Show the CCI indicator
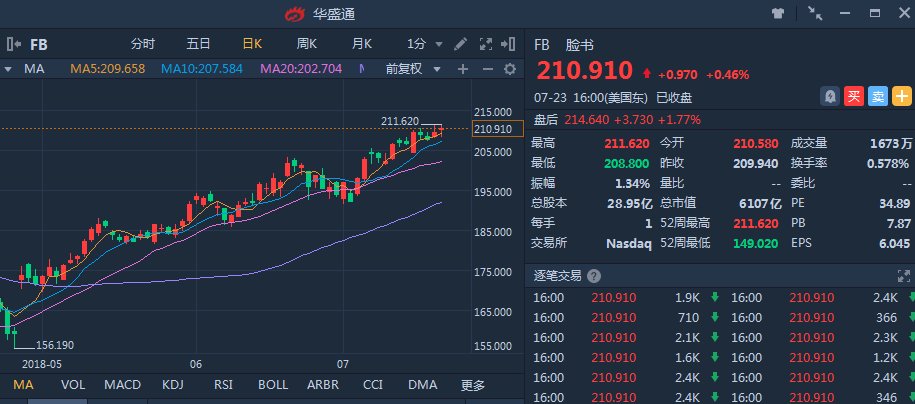This screenshot has height=404, width=915. point(373,385)
